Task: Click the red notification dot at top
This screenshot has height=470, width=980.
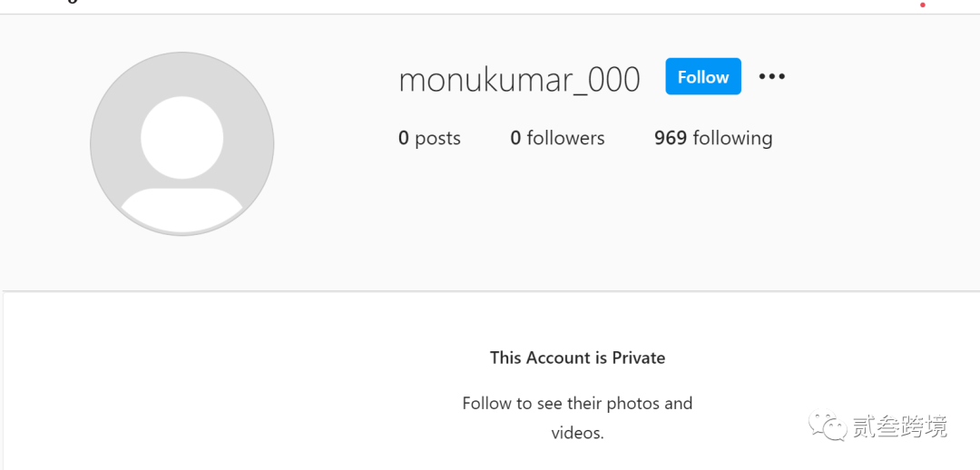Action: point(923,5)
